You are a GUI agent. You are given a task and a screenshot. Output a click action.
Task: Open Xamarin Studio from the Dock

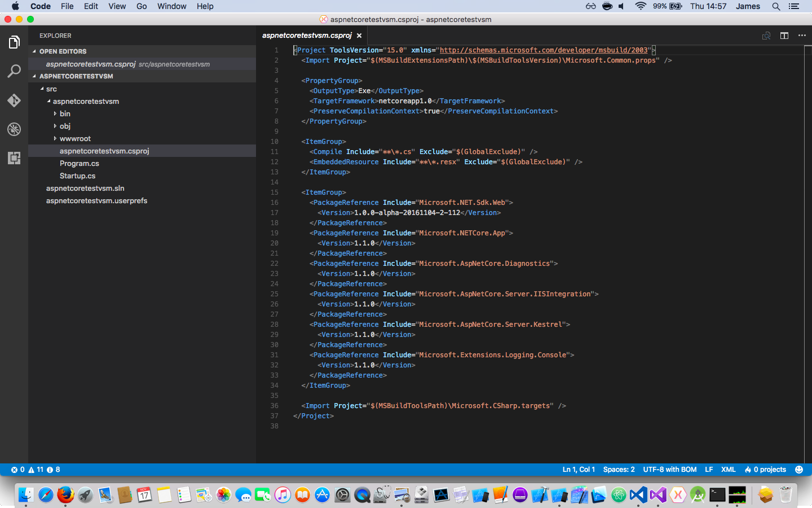coord(678,495)
